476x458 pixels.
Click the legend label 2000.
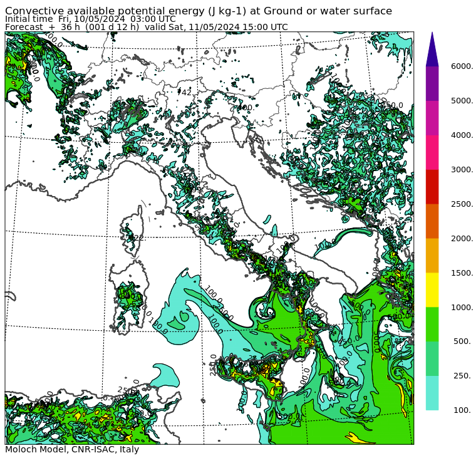pyautogui.click(x=462, y=239)
